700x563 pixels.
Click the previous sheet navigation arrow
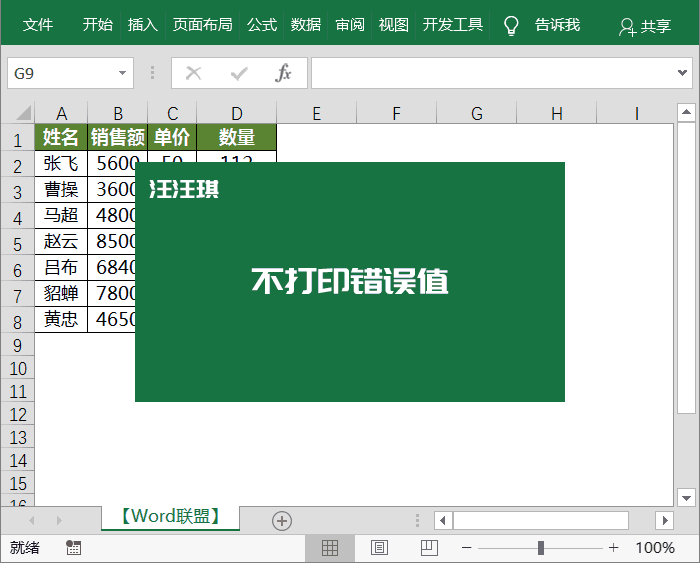coord(32,520)
